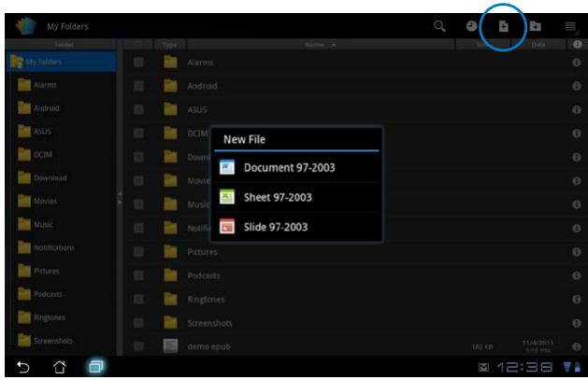The height and width of the screenshot is (380, 588).
Task: Sort list by Date column header
Action: coord(538,45)
